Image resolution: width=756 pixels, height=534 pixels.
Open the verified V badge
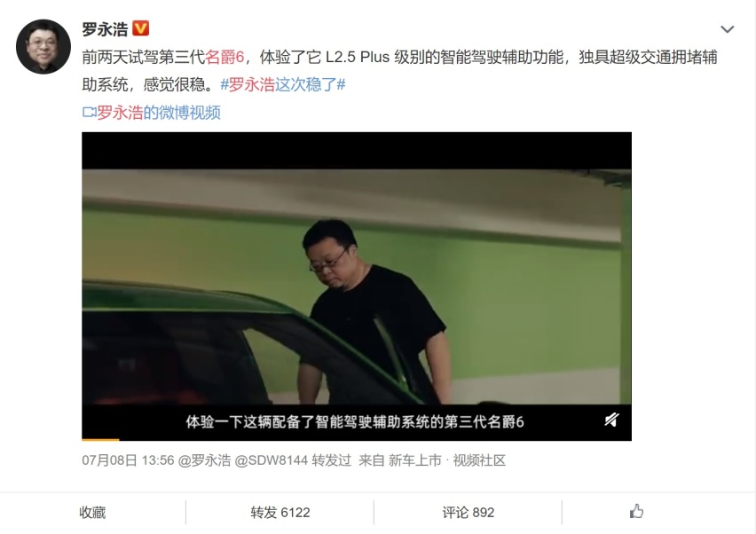(x=140, y=28)
